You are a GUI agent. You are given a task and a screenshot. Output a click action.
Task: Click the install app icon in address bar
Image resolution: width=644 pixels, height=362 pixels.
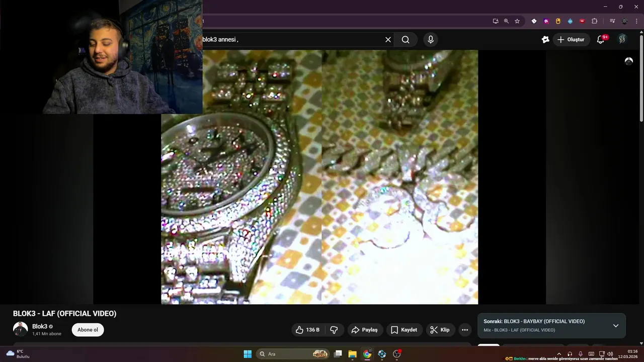pos(496,21)
